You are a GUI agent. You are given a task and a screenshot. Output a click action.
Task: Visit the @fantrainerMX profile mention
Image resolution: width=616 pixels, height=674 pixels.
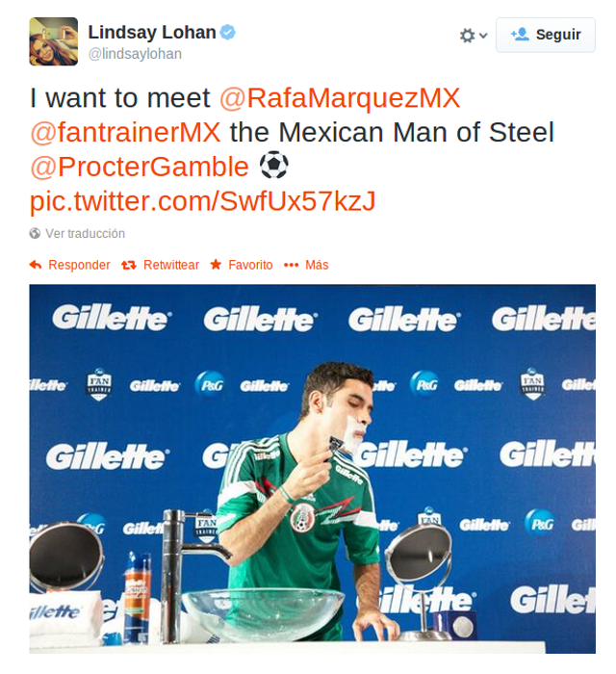125,132
